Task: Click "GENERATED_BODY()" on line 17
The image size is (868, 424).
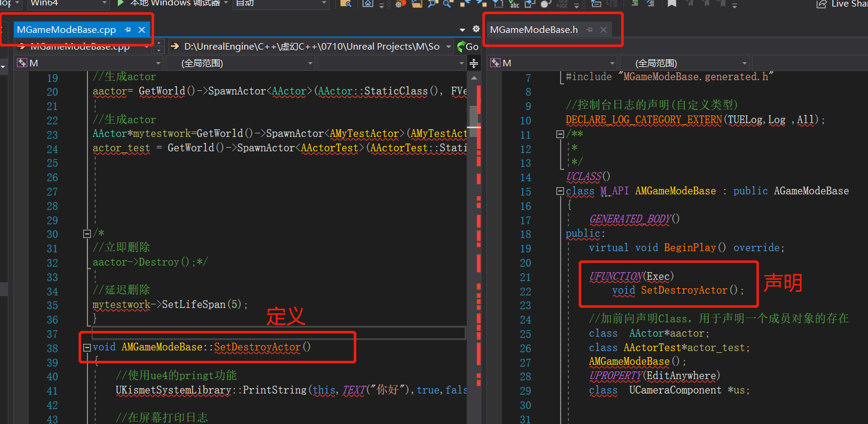Action: 634,219
